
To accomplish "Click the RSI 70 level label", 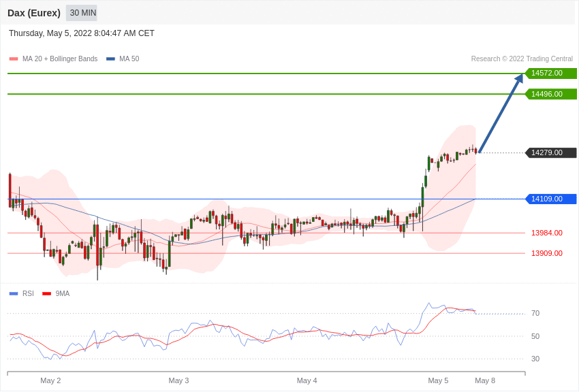I will (535, 314).
